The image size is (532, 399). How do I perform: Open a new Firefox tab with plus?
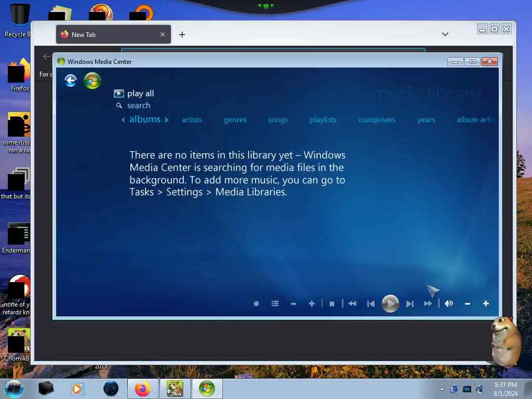182,35
